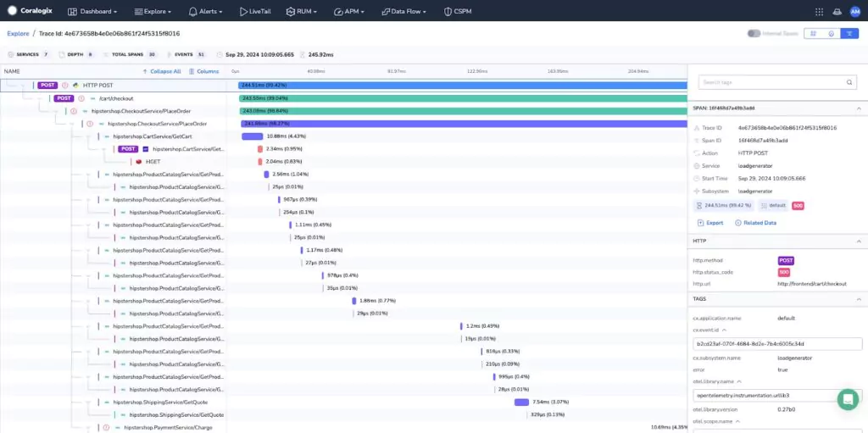Open the green chat bubble widget
868x433 pixels.
pyautogui.click(x=848, y=399)
